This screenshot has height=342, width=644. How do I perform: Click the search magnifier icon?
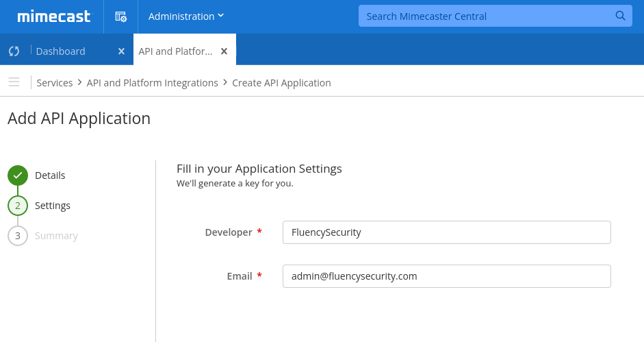(x=620, y=16)
